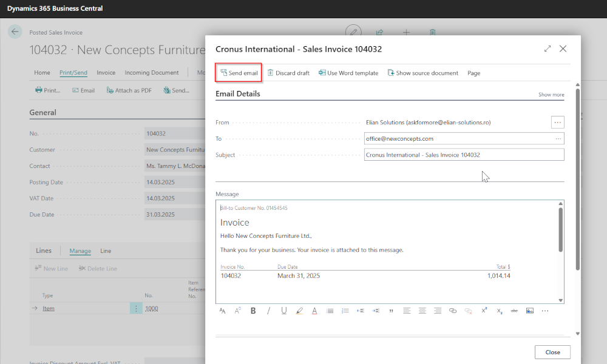Open the Line tab in Lines section
This screenshot has height=364, width=607.
tap(106, 251)
